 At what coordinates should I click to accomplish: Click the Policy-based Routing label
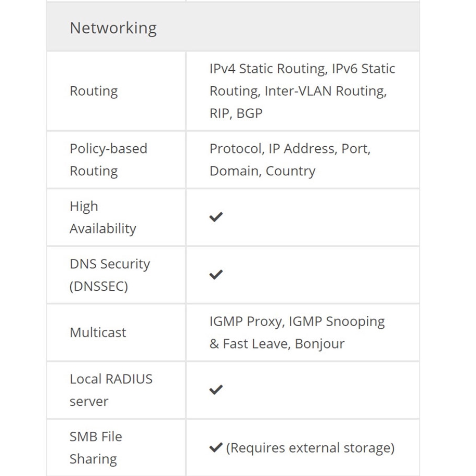pyautogui.click(x=108, y=160)
